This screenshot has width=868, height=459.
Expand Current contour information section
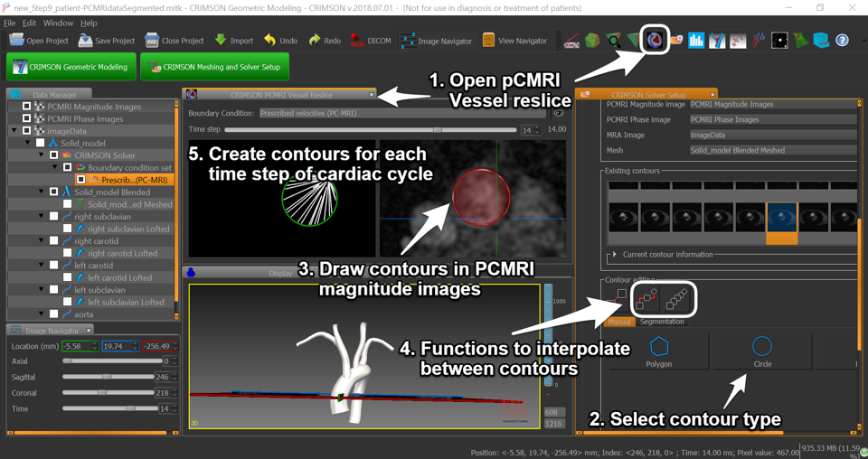615,255
